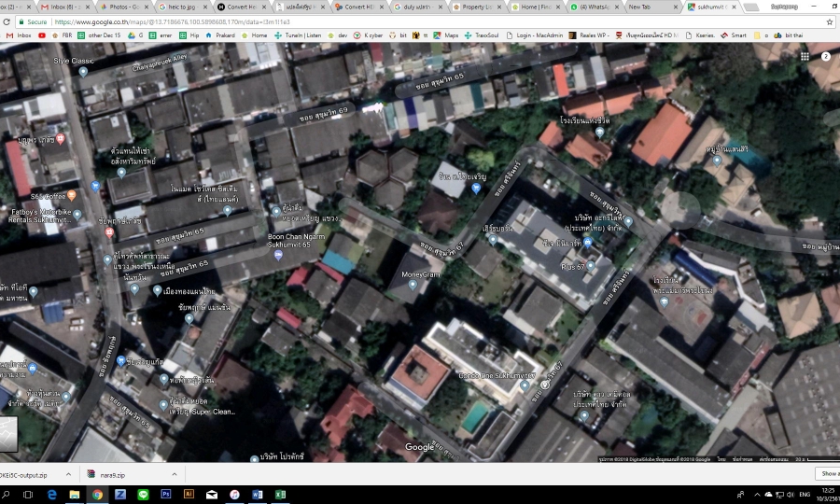
Task: Open the Prakard bookmark
Action: [220, 35]
